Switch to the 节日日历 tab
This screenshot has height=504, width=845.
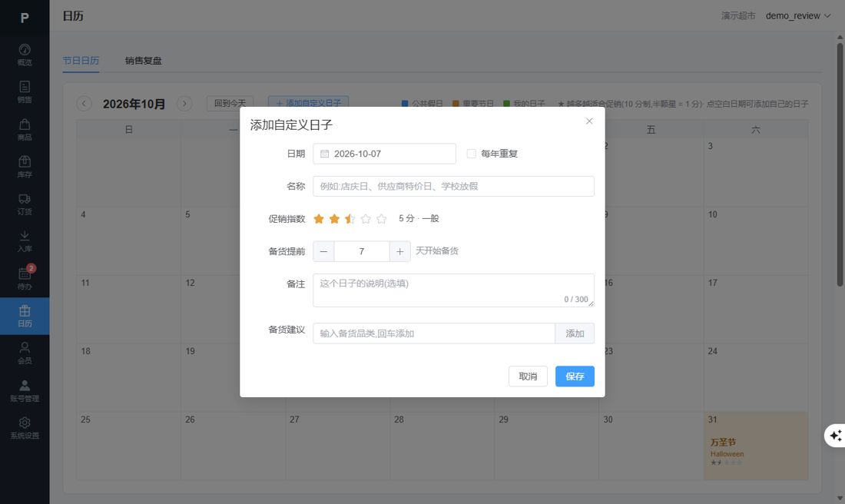pyautogui.click(x=81, y=61)
